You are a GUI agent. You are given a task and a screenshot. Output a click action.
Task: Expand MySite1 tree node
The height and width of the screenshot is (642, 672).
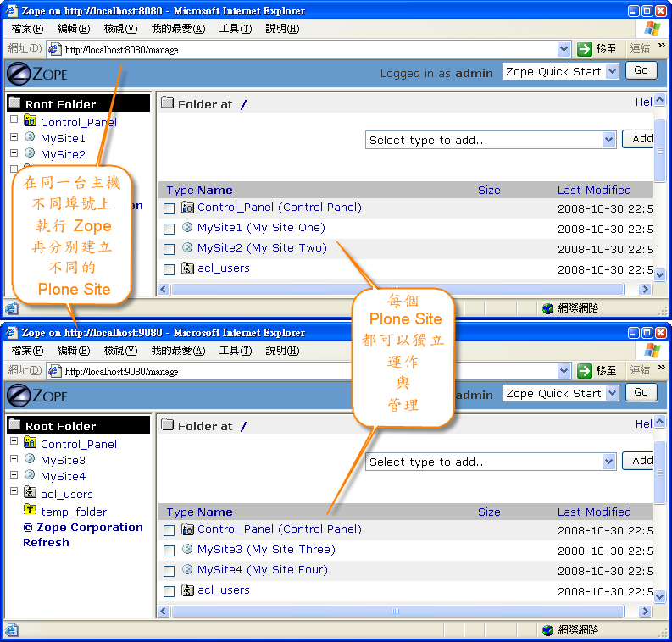[14, 136]
